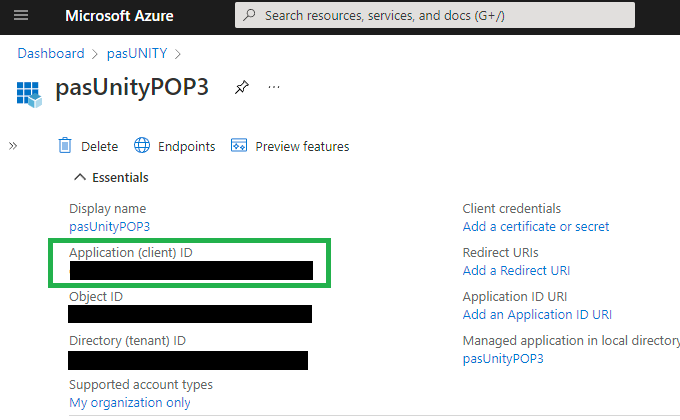Click the Directory (tenant) ID label
This screenshot has width=680, height=420.
pyautogui.click(x=127, y=341)
